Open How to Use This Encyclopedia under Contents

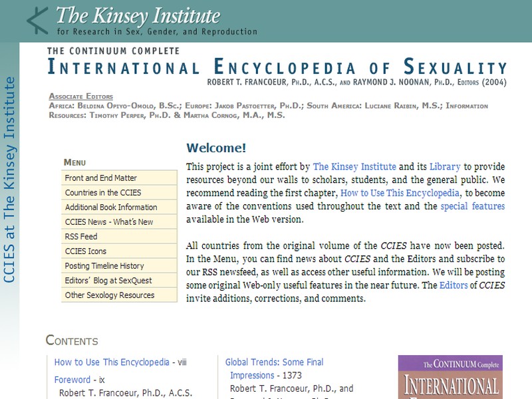point(112,362)
